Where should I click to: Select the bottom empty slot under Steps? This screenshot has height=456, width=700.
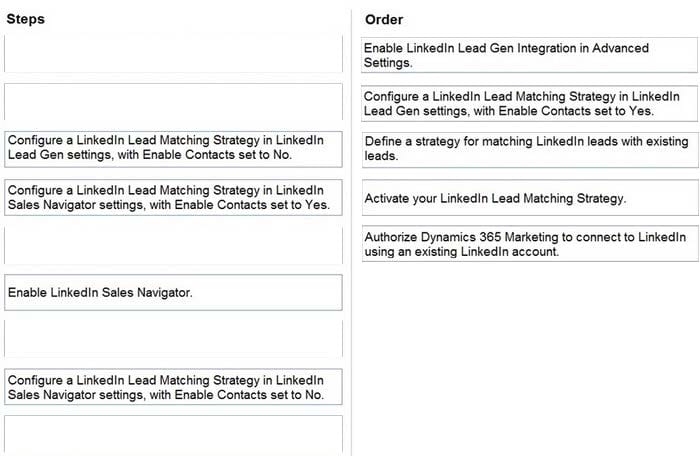pos(173,434)
